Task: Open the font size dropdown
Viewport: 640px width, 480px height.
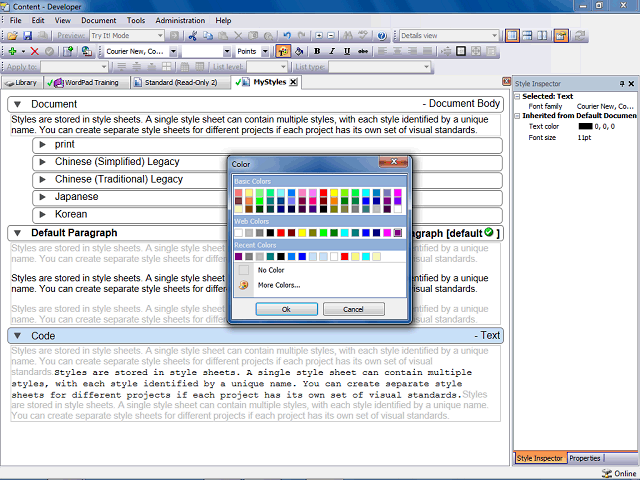Action: (227, 51)
